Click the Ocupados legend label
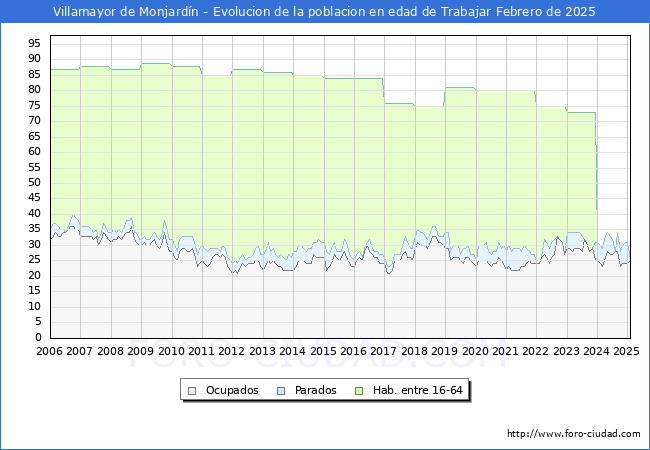This screenshot has width=650, height=450. click(232, 390)
